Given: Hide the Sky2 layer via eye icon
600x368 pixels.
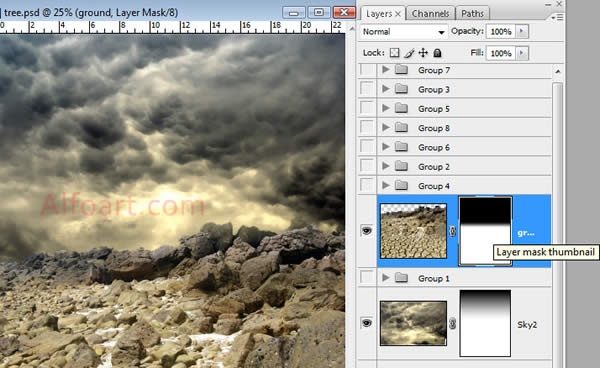Looking at the screenshot, I should 367,323.
